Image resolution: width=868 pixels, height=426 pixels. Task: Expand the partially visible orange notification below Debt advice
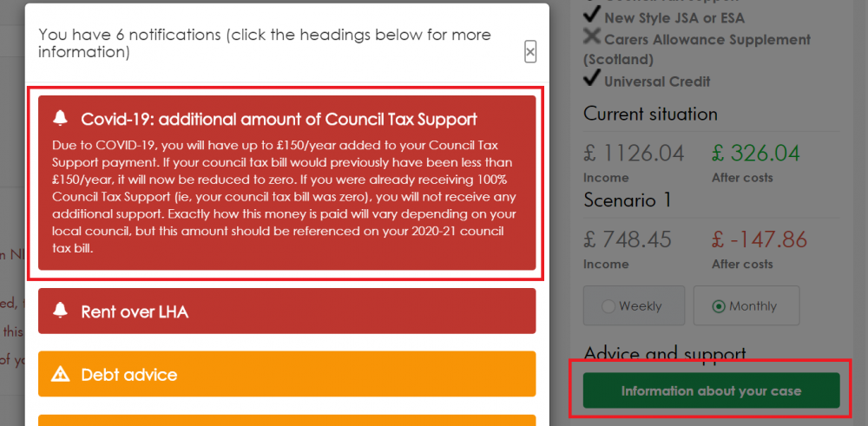(x=286, y=421)
